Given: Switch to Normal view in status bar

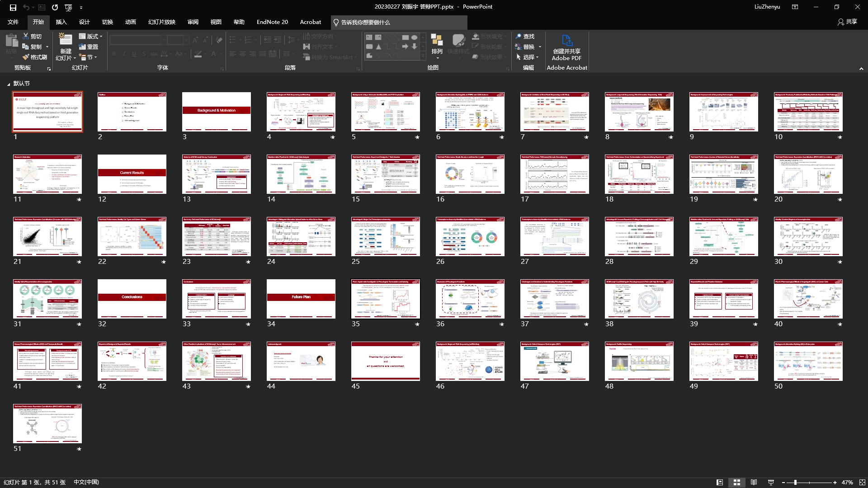Looking at the screenshot, I should coord(720,482).
